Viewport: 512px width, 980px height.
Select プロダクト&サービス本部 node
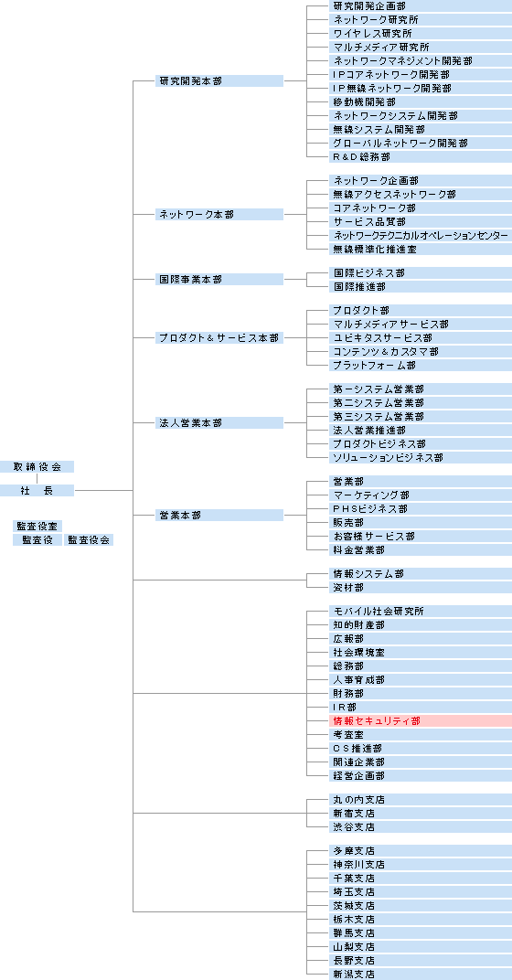pyautogui.click(x=219, y=338)
